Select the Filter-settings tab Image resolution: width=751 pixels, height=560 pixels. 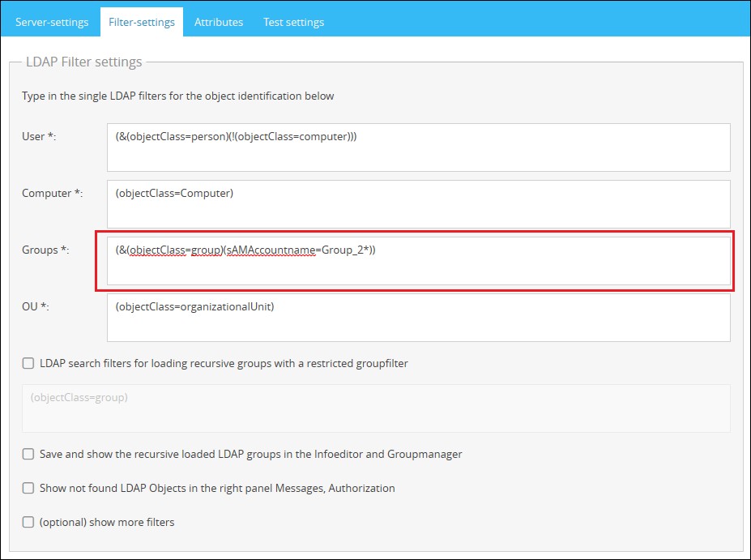tap(142, 22)
